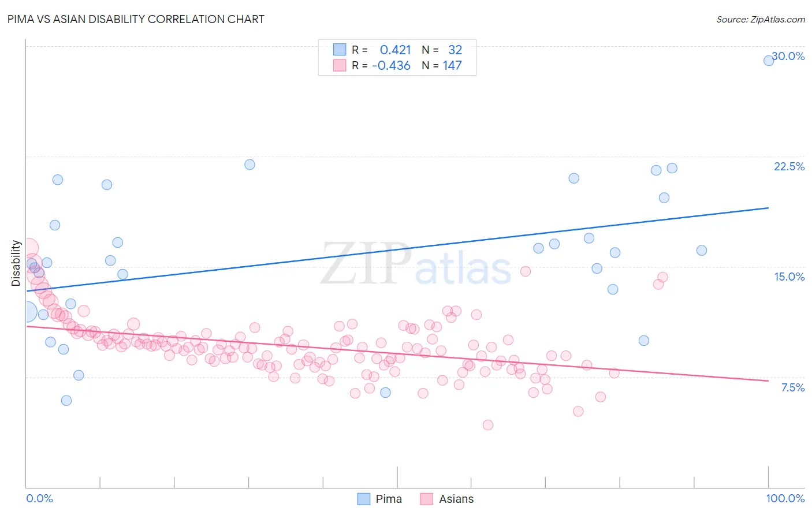The height and width of the screenshot is (515, 812).
Task: Click the pink Asians legend swatch at bottom
Action: click(x=427, y=499)
